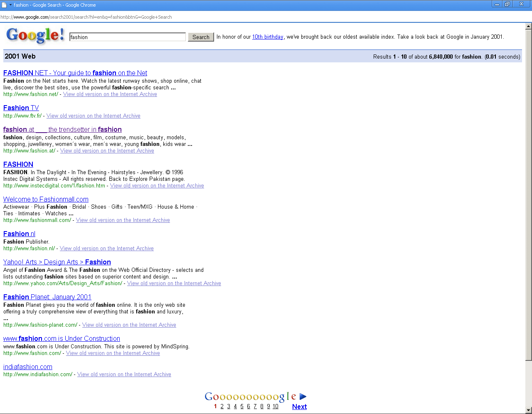The width and height of the screenshot is (532, 414).
Task: Click the address bar URL
Action: 86,17
